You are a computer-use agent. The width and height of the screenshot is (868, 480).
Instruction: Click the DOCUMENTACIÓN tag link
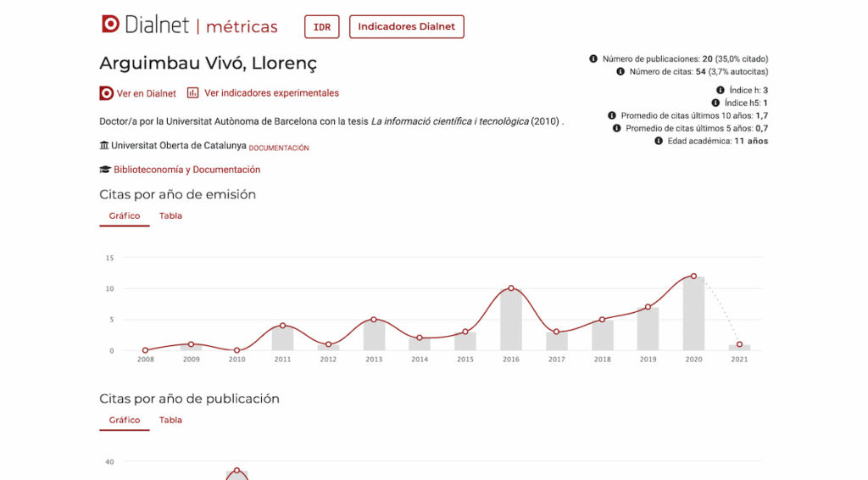279,148
